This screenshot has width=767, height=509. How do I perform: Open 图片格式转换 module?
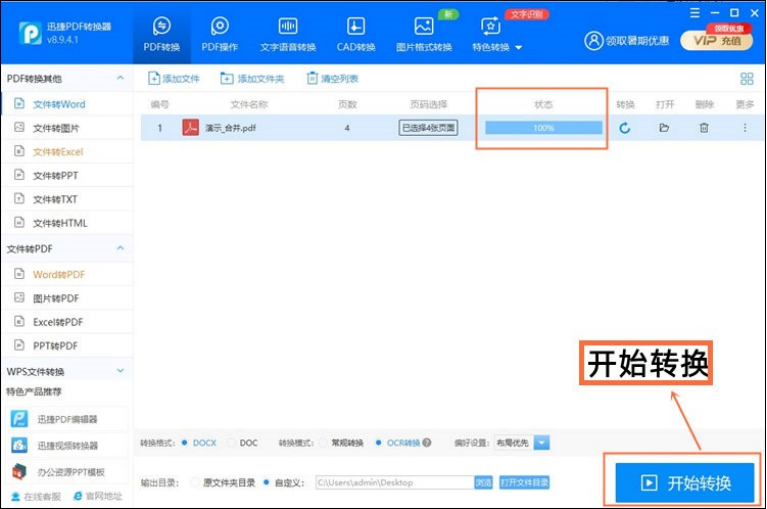(x=424, y=34)
